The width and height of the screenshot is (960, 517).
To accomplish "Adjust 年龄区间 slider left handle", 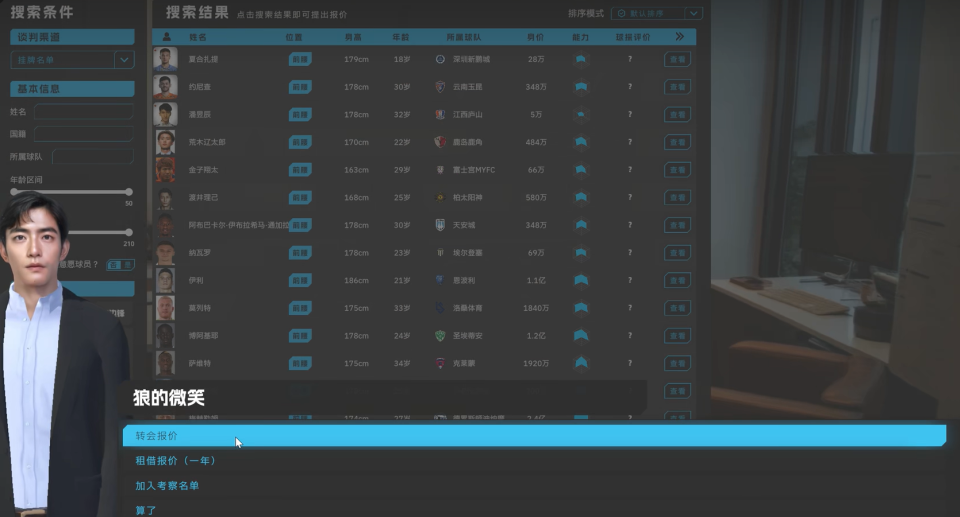I will 14,192.
